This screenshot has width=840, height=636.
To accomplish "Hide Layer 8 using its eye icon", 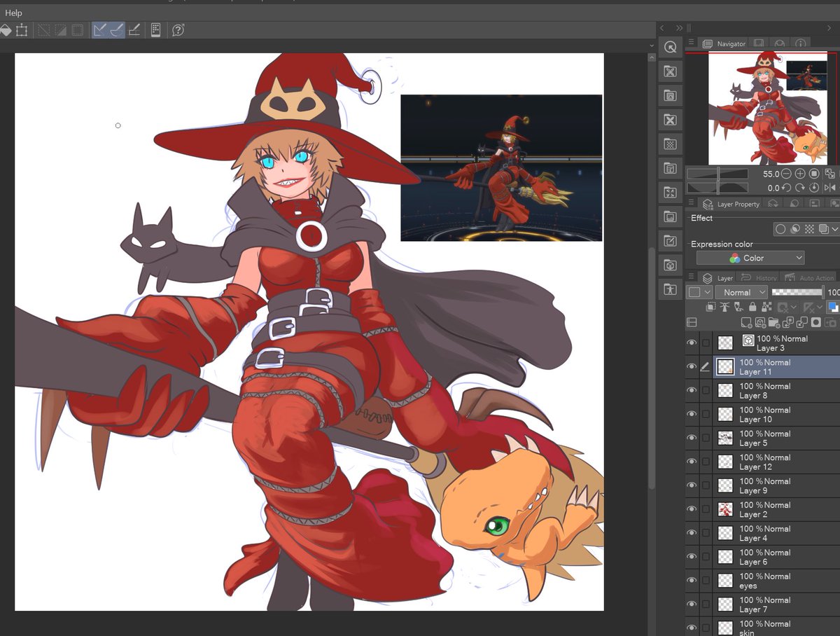I will pyautogui.click(x=692, y=390).
